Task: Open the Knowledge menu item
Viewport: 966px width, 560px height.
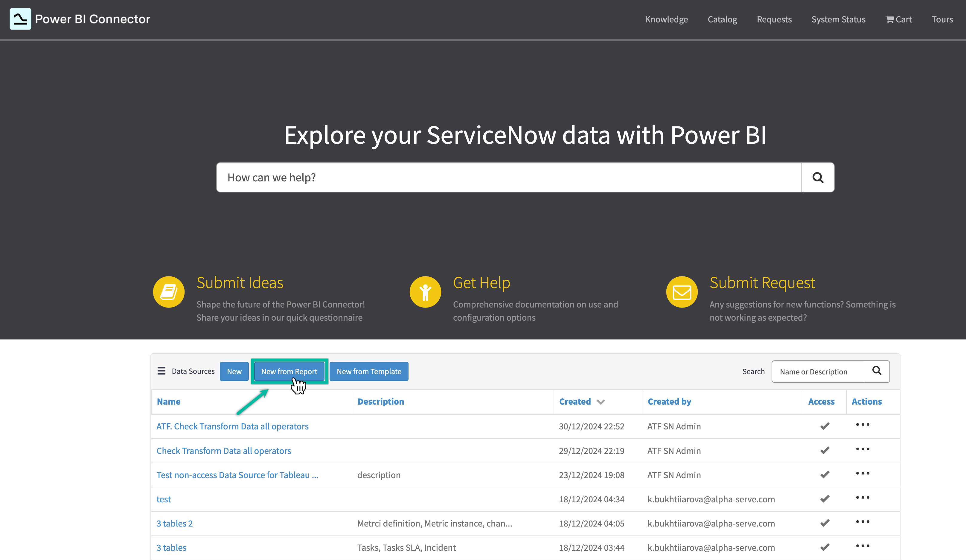Action: click(x=666, y=19)
